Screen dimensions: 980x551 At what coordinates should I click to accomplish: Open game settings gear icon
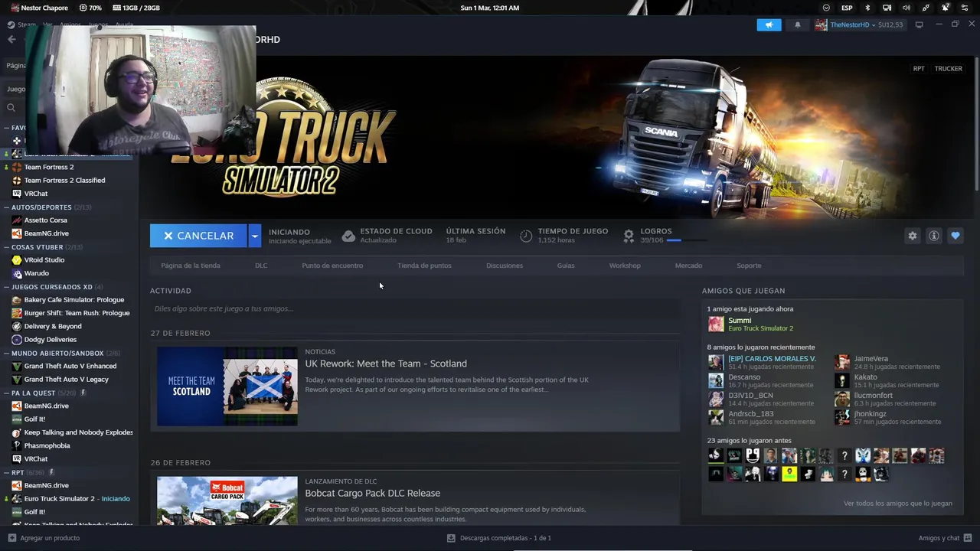(x=912, y=236)
